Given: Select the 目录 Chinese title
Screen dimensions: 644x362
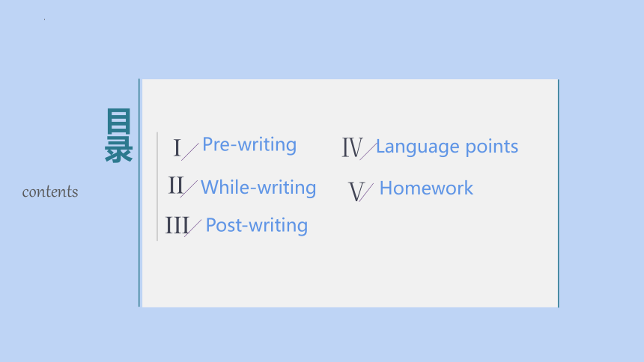Looking at the screenshot, I should (x=118, y=135).
